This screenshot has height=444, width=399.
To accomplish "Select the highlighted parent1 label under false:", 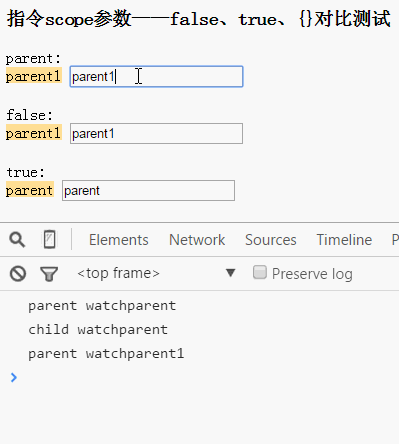I will (x=34, y=133).
